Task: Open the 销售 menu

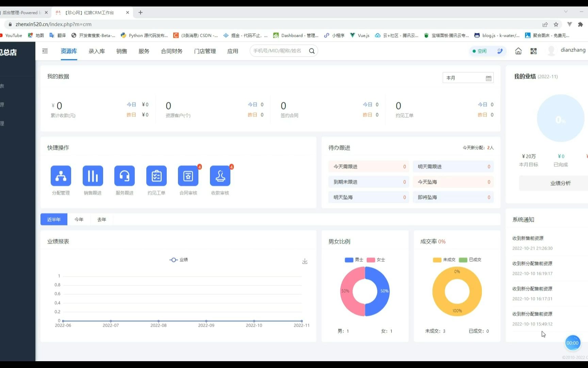Action: [x=121, y=51]
